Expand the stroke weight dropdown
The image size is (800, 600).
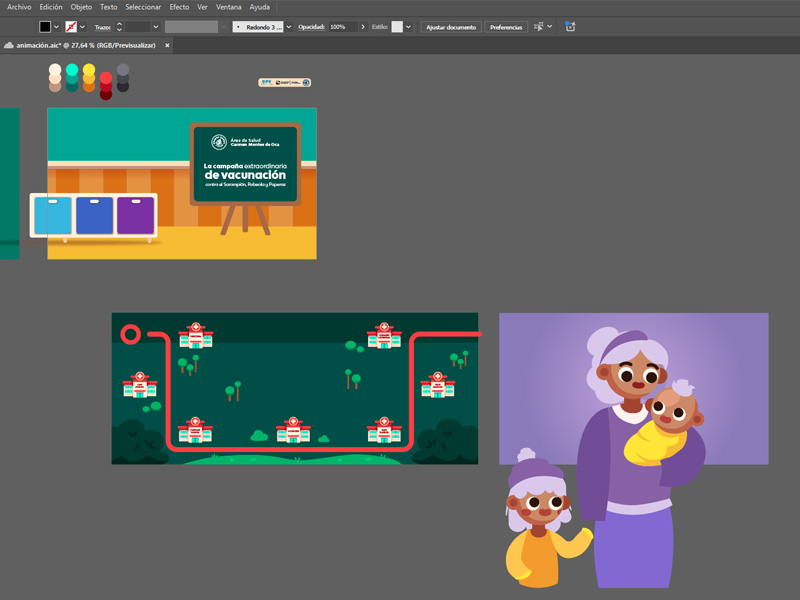[x=156, y=27]
